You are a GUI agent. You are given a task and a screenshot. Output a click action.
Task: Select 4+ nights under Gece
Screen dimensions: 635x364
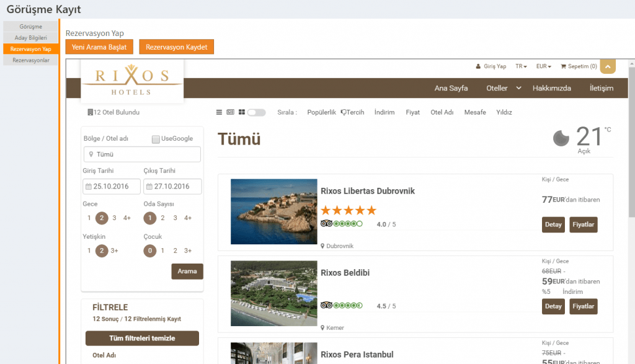[127, 218]
